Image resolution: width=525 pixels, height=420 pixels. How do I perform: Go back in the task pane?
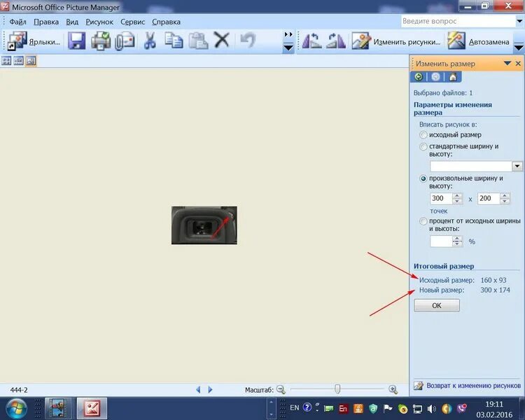point(419,77)
